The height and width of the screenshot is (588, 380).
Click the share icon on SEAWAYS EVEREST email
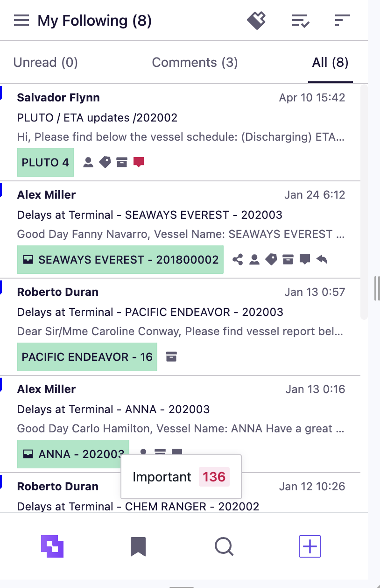[238, 259]
